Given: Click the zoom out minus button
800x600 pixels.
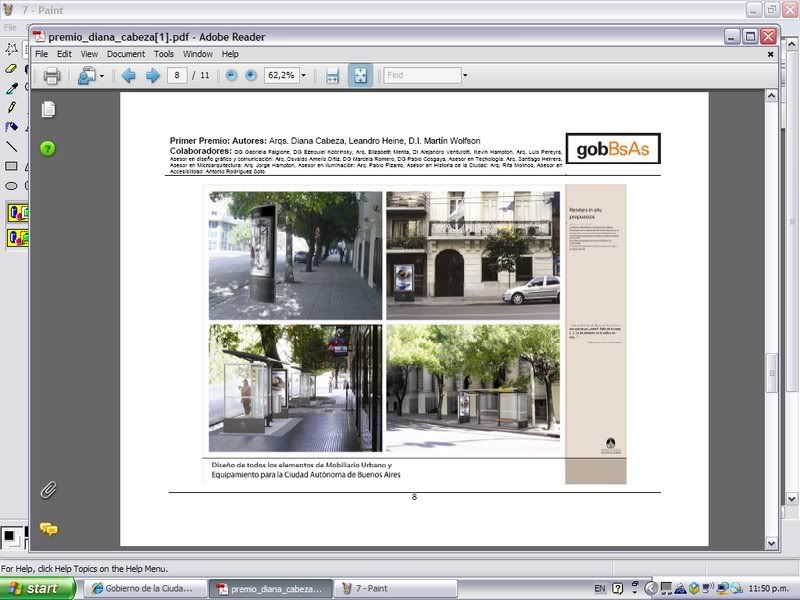Looking at the screenshot, I should 231,75.
